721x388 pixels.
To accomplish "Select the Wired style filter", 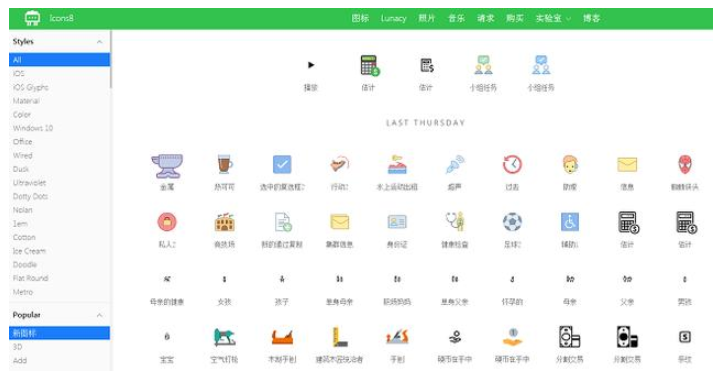I will [x=23, y=155].
